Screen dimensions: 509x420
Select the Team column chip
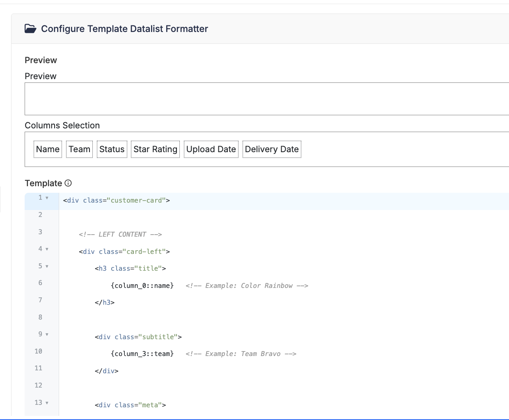79,149
